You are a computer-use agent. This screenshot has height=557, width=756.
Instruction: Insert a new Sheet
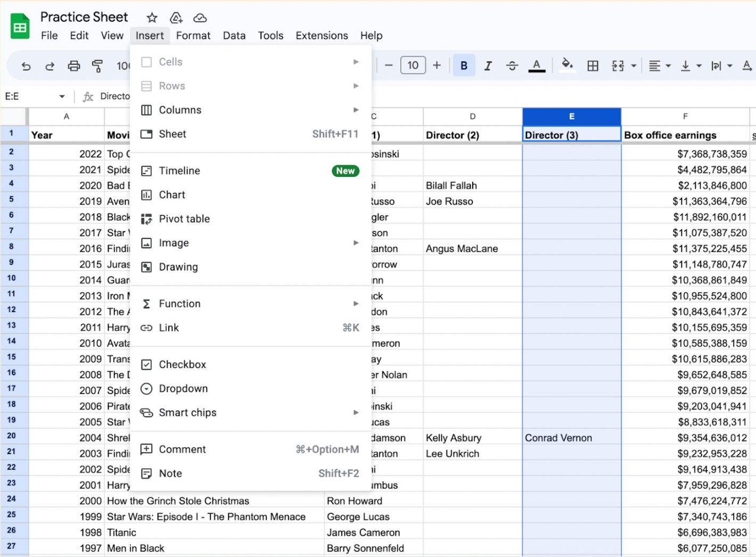(250, 134)
